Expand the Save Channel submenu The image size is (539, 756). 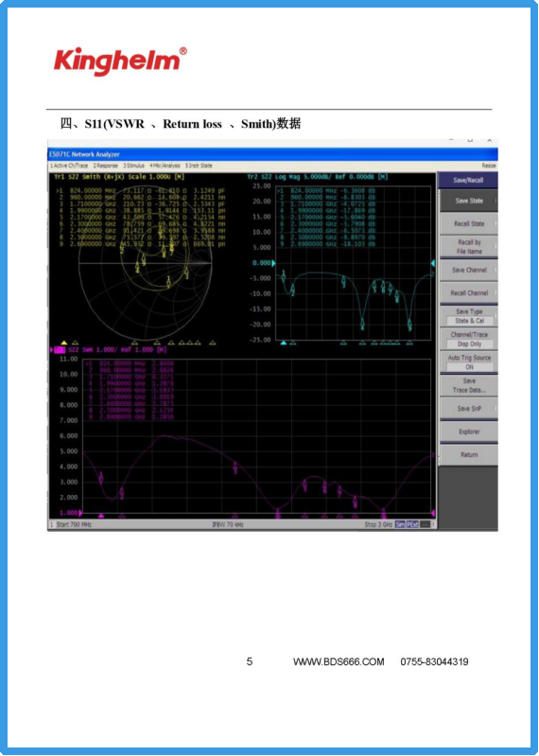pos(468,270)
